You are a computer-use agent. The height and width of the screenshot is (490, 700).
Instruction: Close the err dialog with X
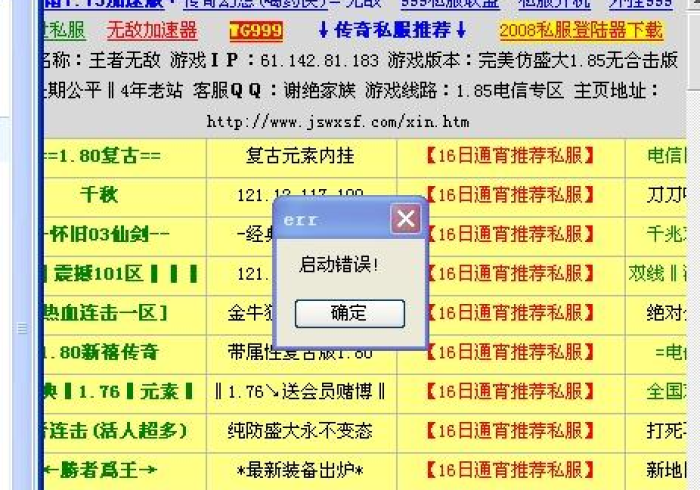point(405,219)
